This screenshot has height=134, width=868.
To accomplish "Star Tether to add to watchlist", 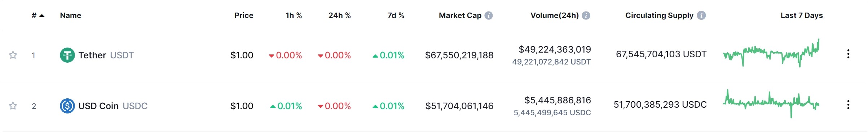I will point(13,55).
